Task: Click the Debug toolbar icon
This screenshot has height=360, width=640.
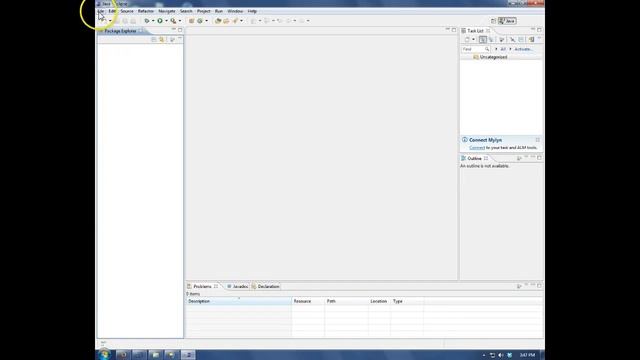Action: pos(147,21)
